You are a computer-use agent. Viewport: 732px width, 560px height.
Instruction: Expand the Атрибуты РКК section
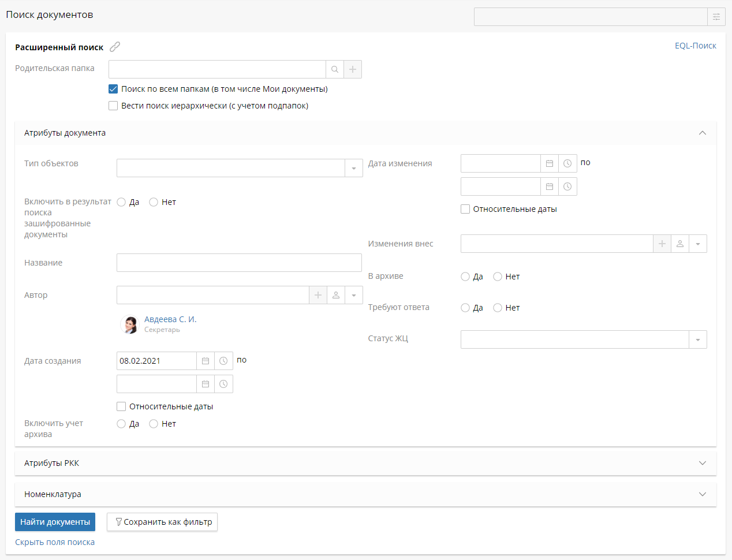pos(702,463)
